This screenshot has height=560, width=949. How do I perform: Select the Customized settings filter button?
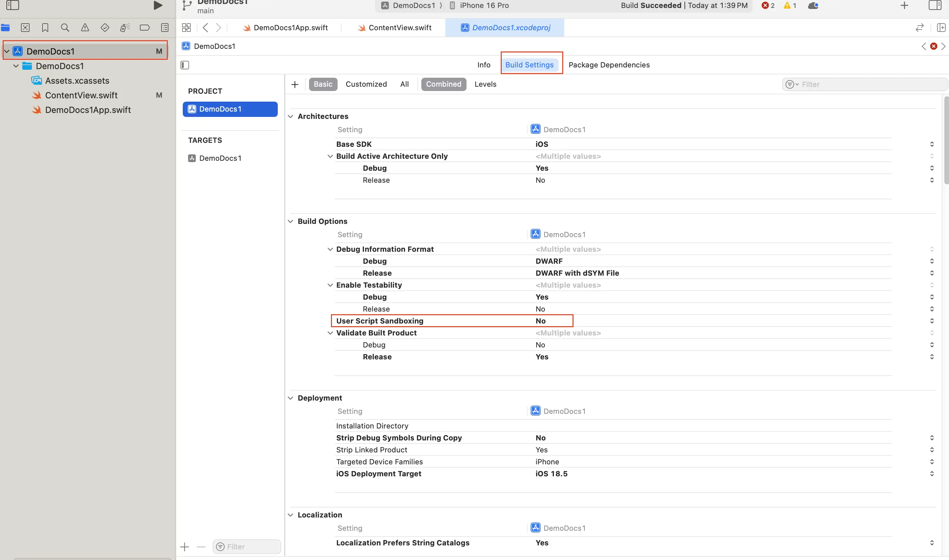pos(366,84)
